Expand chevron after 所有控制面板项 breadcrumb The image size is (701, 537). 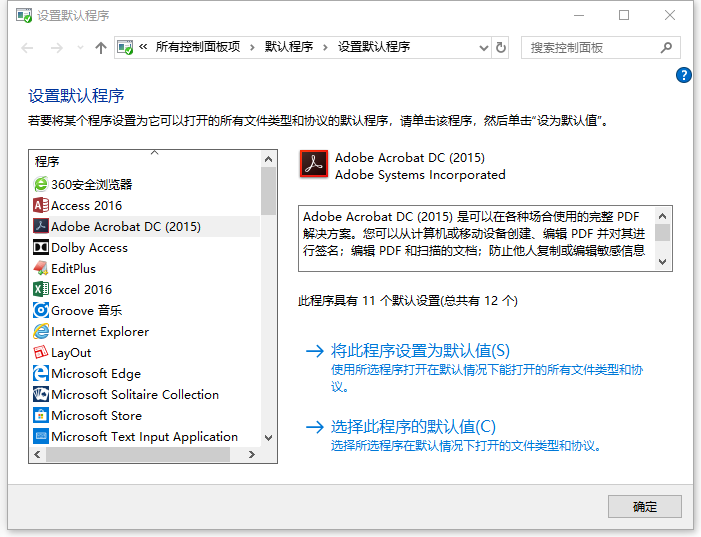point(253,47)
